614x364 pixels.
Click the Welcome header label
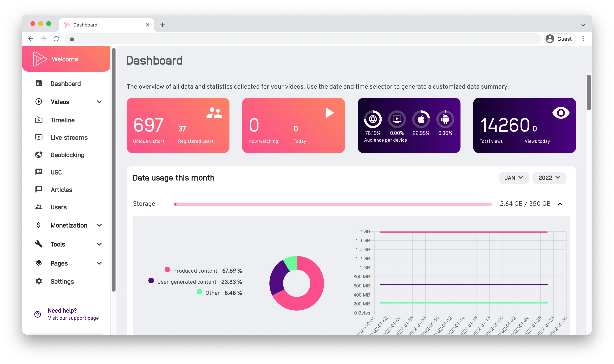(65, 59)
